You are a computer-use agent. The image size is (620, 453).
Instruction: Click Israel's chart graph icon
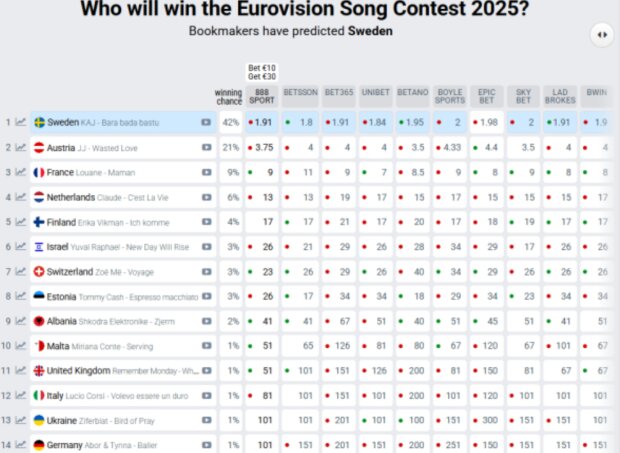[x=21, y=247]
